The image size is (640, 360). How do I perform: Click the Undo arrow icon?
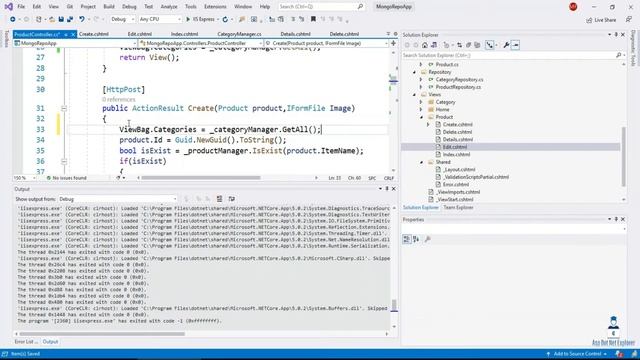pyautogui.click(x=82, y=19)
